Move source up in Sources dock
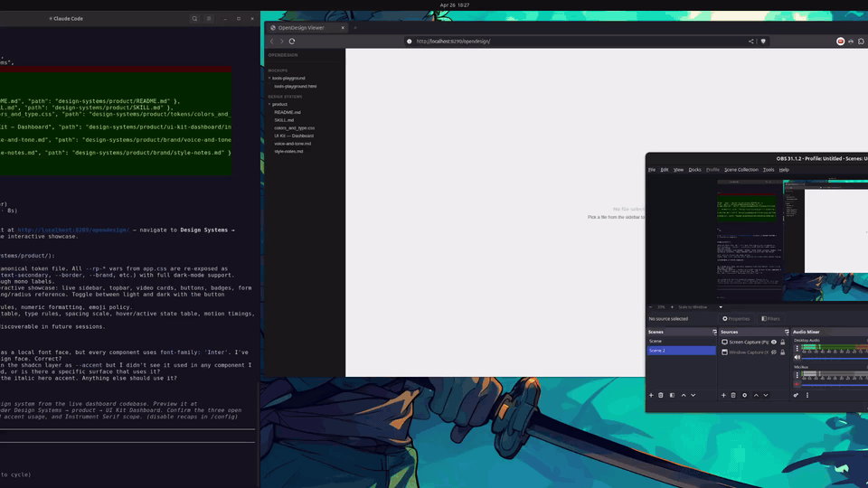The height and width of the screenshot is (488, 868). pyautogui.click(x=756, y=395)
